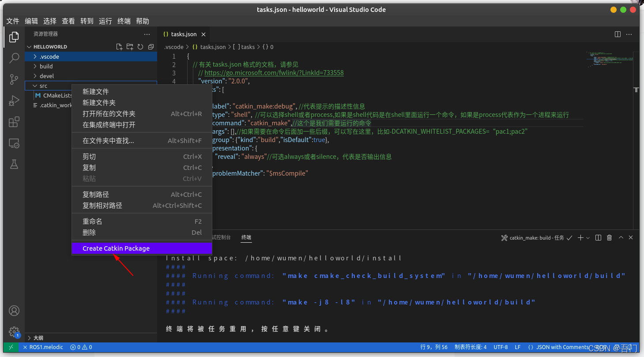Refresh the Explorer

point(140,46)
